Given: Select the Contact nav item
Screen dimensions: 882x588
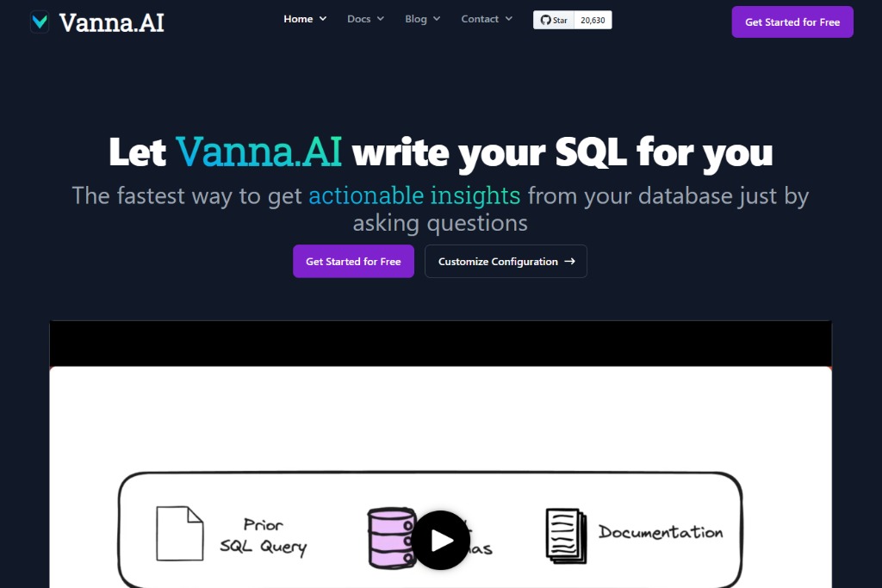Looking at the screenshot, I should point(480,18).
